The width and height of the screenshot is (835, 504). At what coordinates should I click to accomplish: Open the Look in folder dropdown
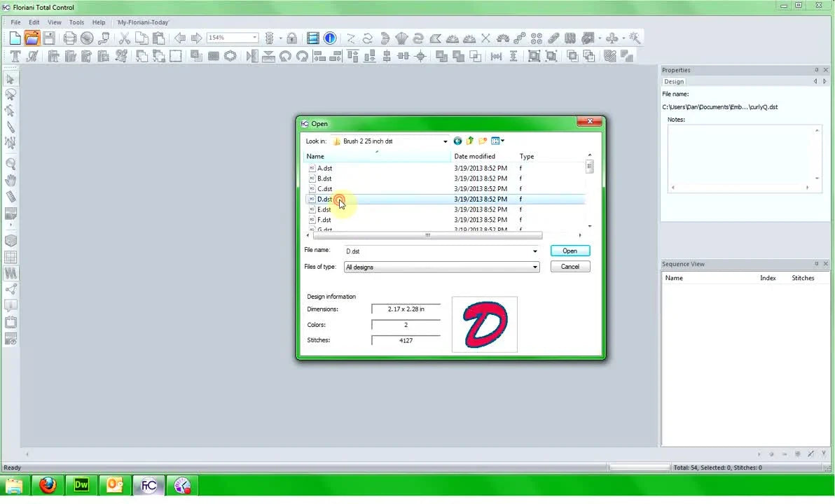click(444, 141)
